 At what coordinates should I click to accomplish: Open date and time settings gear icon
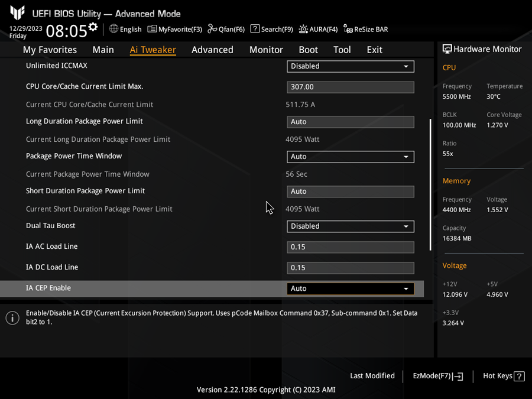click(93, 27)
